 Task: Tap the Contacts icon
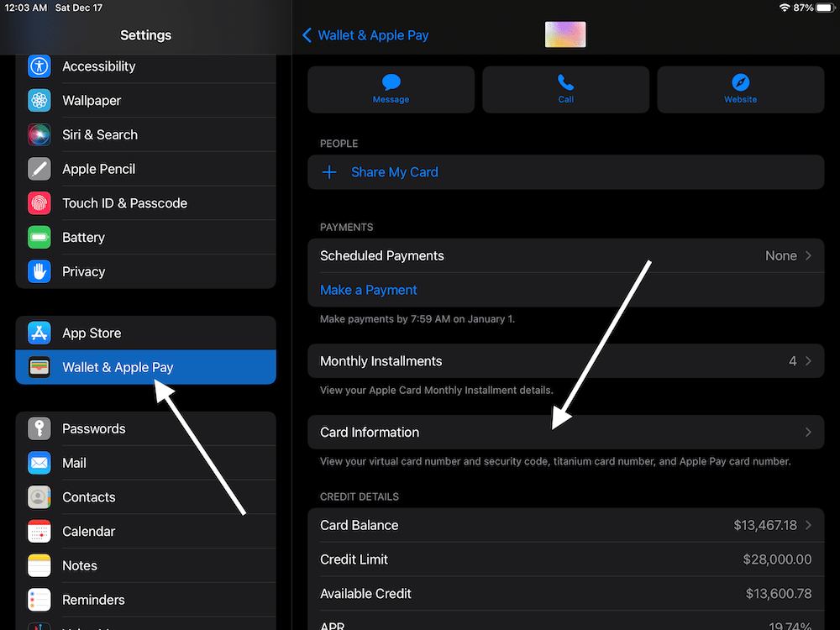coord(39,497)
